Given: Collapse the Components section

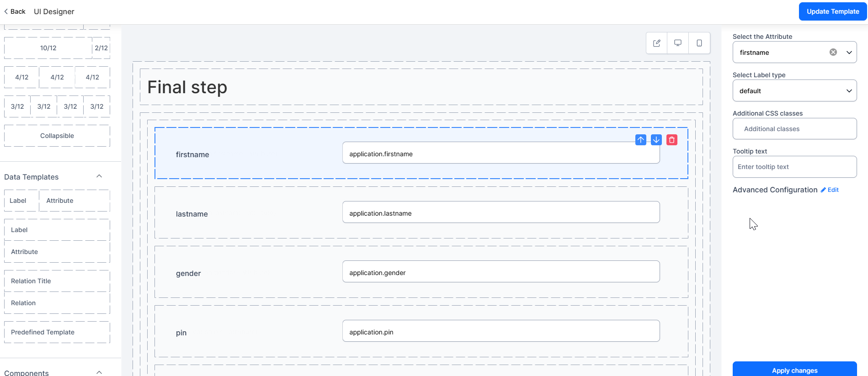Looking at the screenshot, I should 99,372.
